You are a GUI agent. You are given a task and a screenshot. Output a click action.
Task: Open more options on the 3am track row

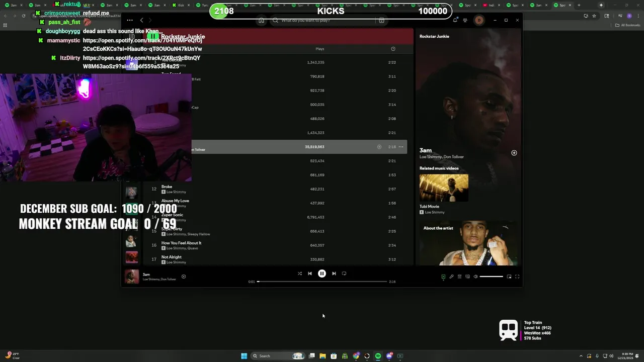point(401,147)
